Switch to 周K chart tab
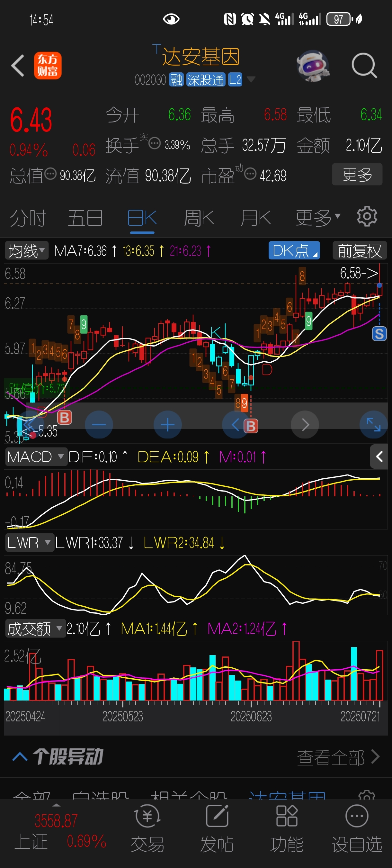Screen dimensions: 392x868 click(199, 218)
